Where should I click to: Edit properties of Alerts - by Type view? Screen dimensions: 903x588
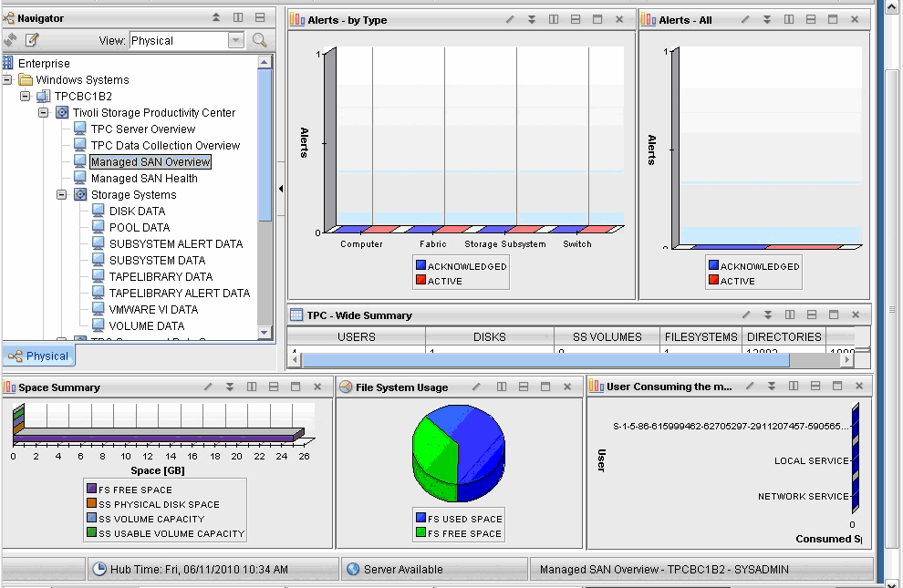pyautogui.click(x=510, y=19)
